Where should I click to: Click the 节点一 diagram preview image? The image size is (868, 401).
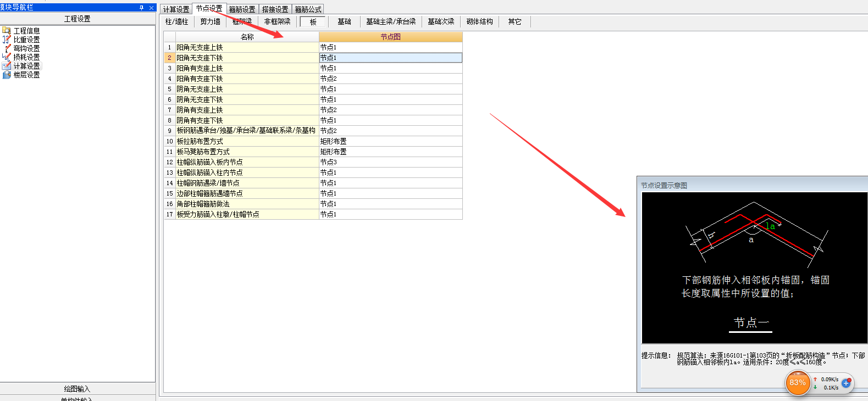coord(754,268)
